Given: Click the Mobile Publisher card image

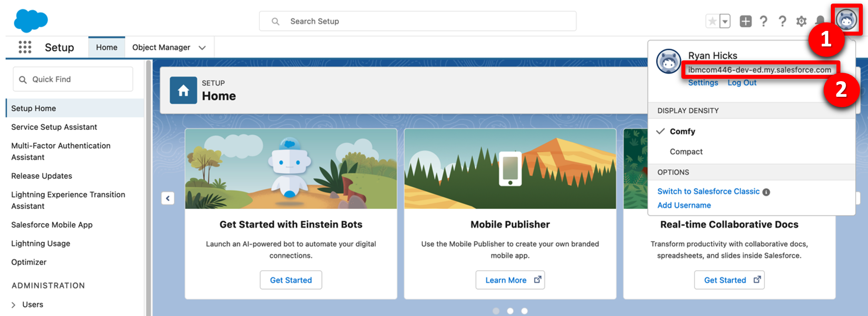Looking at the screenshot, I should click(510, 169).
